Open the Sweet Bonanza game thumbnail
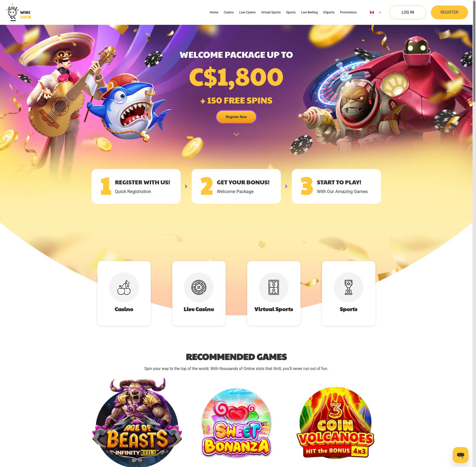476x467 pixels. coord(236,423)
